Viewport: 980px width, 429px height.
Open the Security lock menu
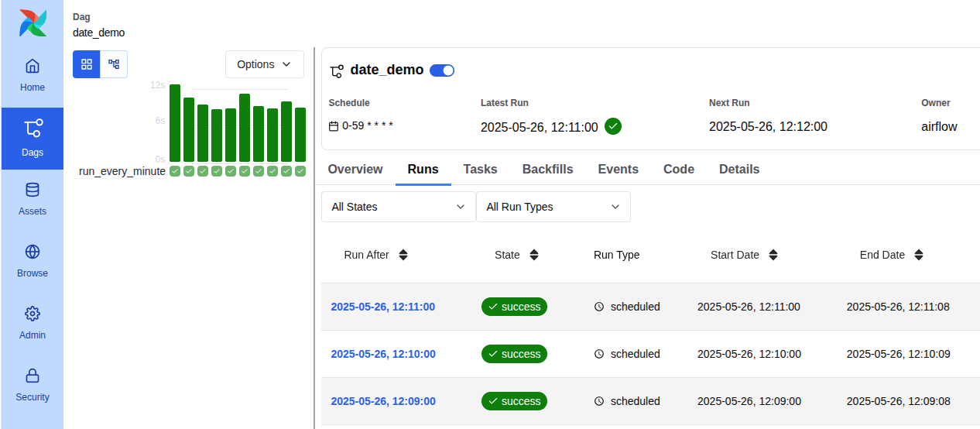(33, 386)
